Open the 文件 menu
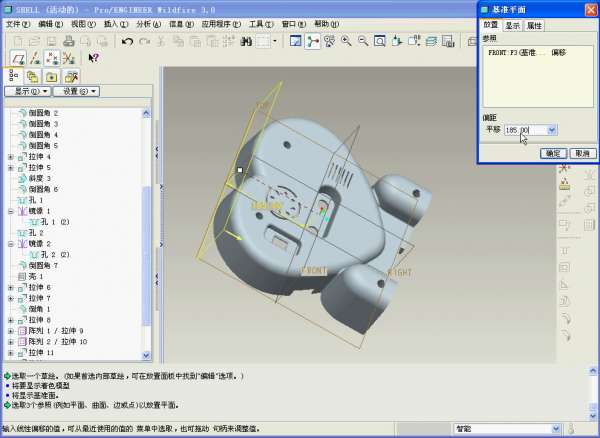 point(18,24)
